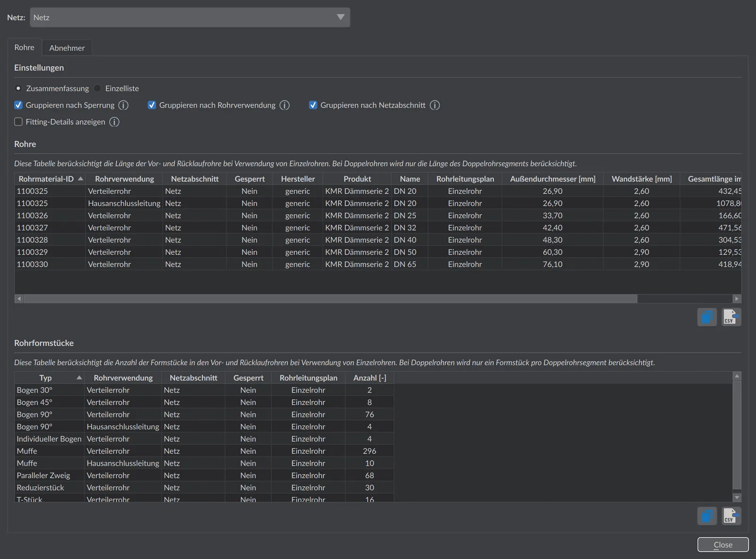This screenshot has height=559, width=756.
Task: Click the Typ column sort arrow
Action: [x=79, y=378]
